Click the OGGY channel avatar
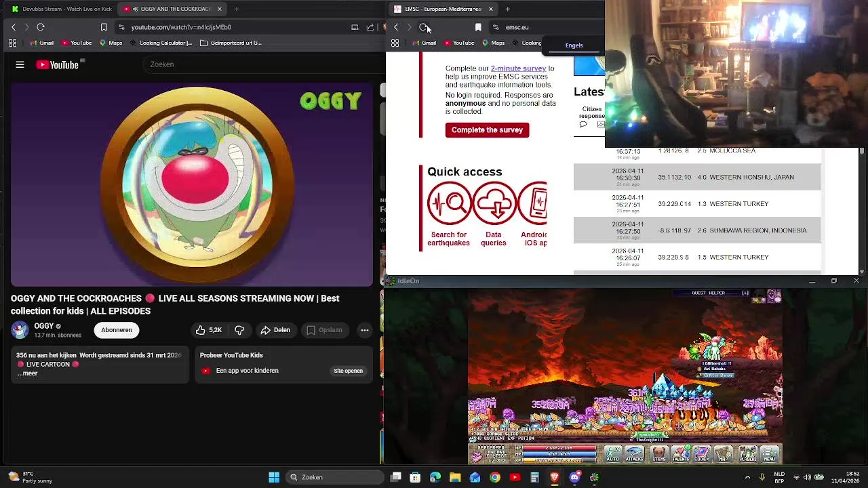 [20, 330]
